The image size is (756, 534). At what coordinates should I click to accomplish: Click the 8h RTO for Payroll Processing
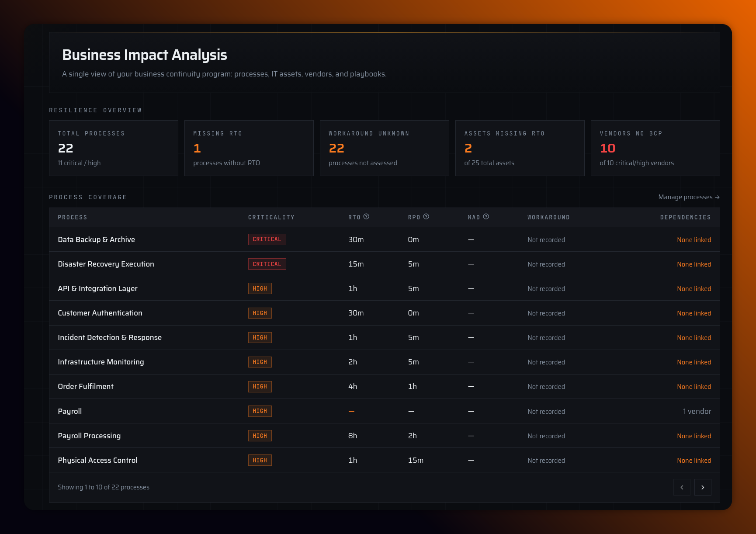pos(353,436)
